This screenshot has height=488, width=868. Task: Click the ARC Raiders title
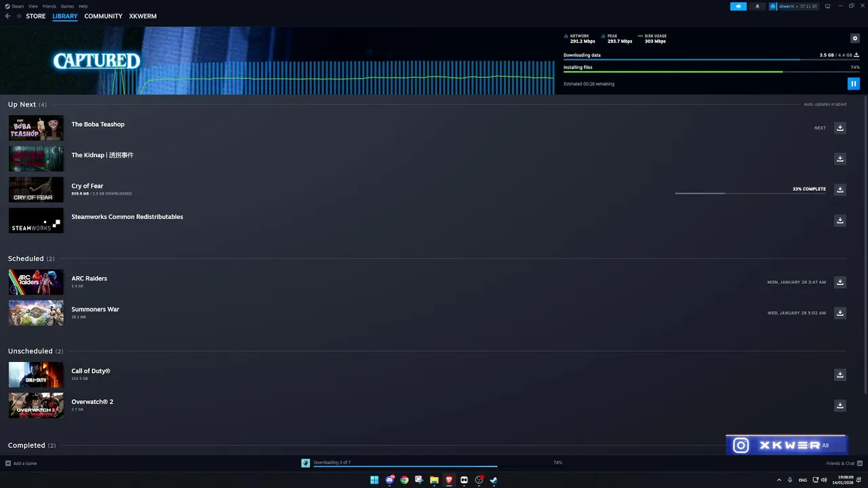pos(89,279)
